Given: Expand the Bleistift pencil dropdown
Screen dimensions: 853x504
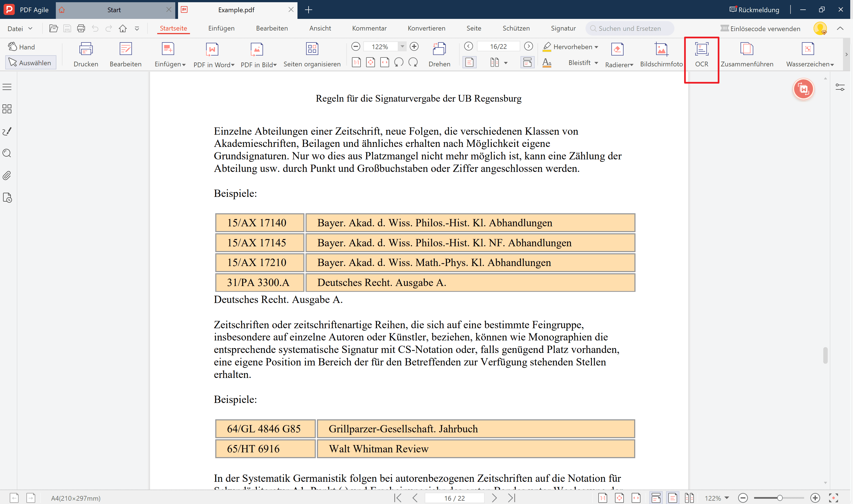Looking at the screenshot, I should tap(596, 63).
